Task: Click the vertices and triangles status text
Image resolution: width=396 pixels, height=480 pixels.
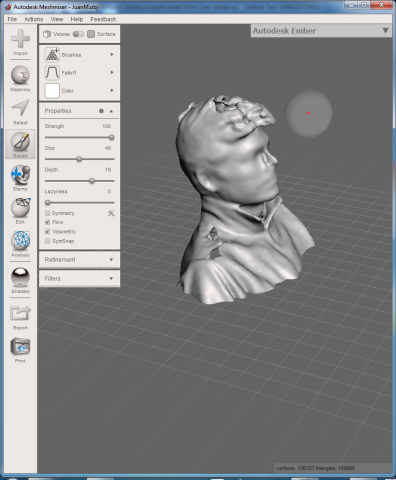Action: pos(316,468)
